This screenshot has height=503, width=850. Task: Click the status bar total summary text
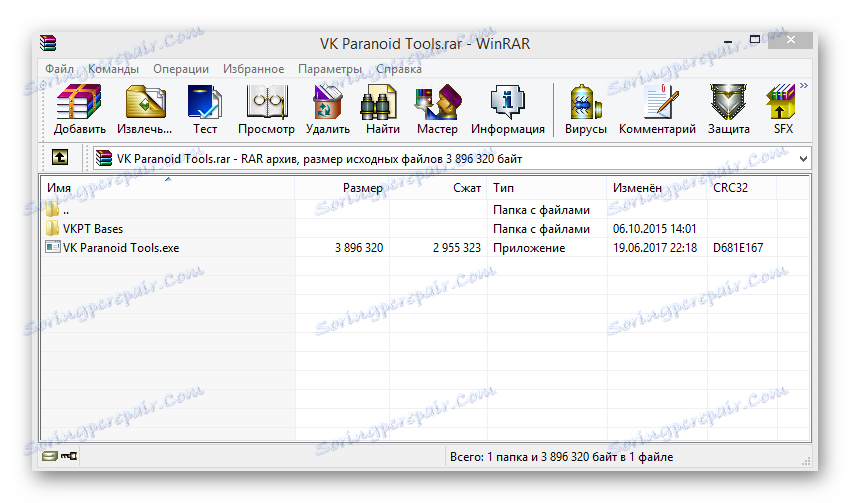[x=561, y=457]
